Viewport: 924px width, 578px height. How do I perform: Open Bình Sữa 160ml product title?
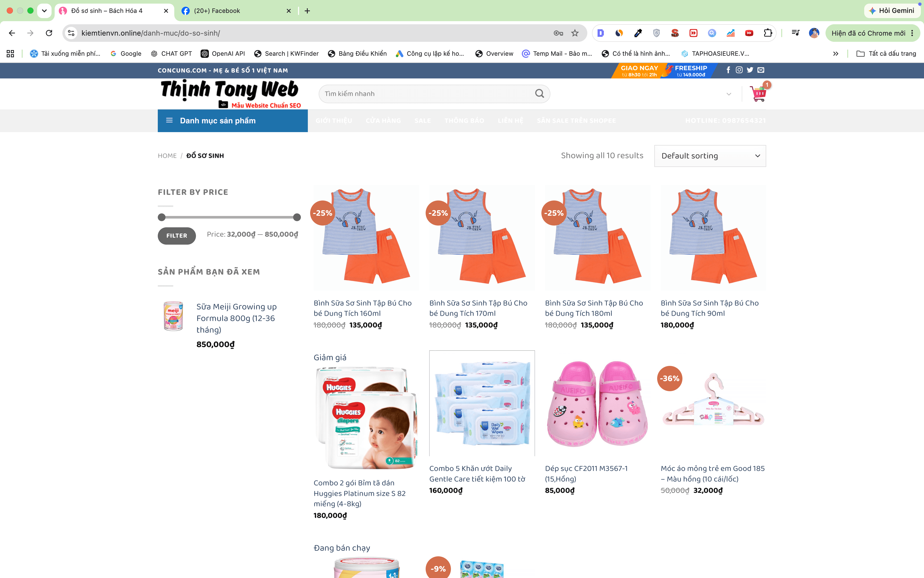pos(362,308)
